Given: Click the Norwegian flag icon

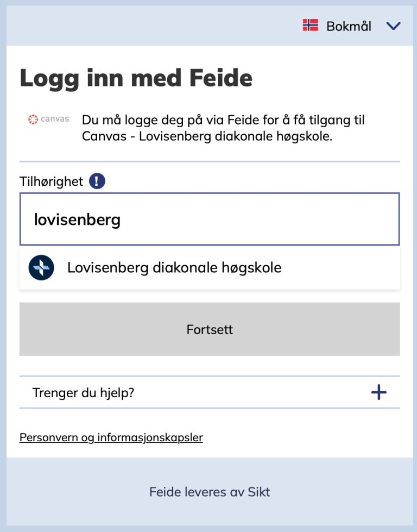Looking at the screenshot, I should (310, 25).
